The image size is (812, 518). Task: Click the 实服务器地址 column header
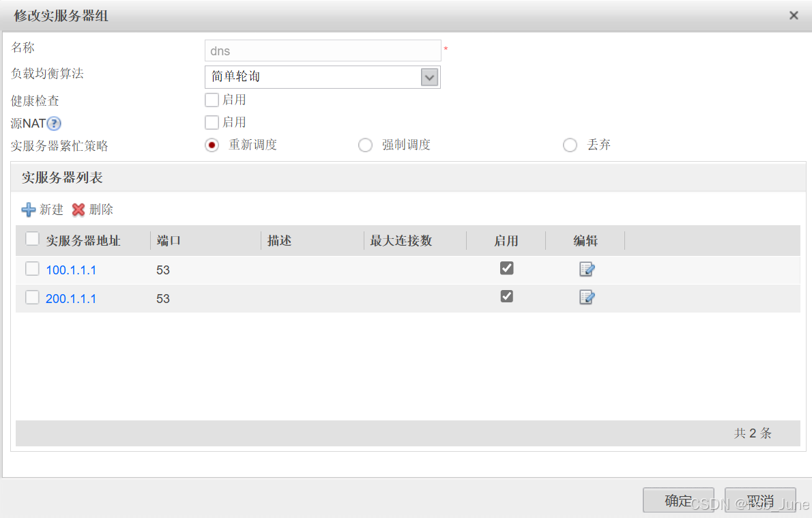point(83,241)
